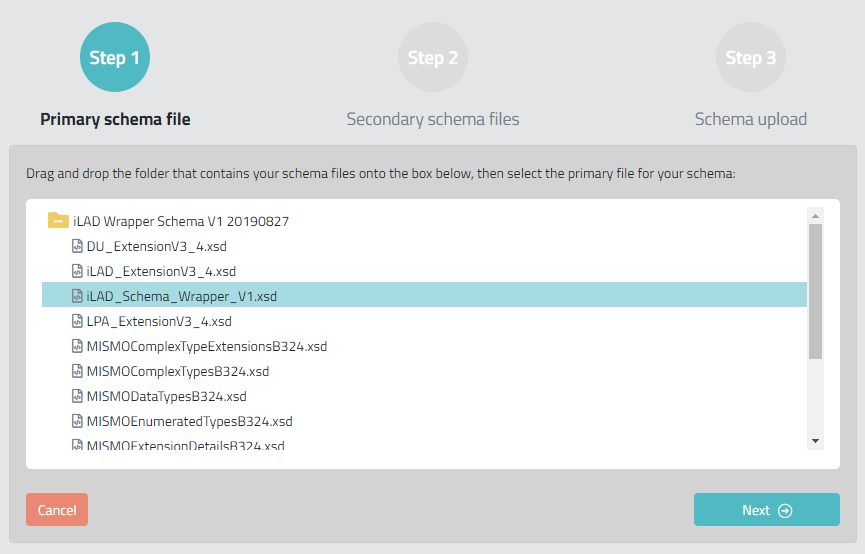
Task: Click the scrollbar down arrow
Action: pyautogui.click(x=815, y=441)
